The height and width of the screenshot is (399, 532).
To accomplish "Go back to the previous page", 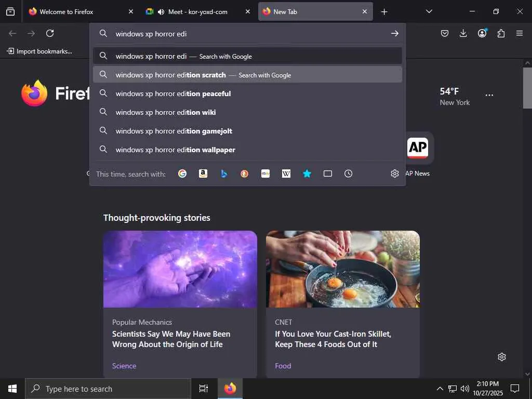I will click(x=12, y=33).
